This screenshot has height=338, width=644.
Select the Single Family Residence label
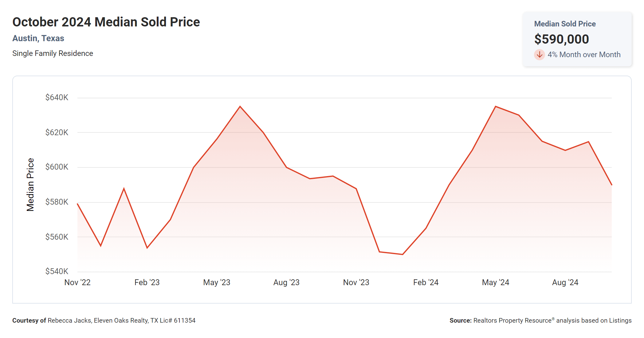tap(53, 53)
